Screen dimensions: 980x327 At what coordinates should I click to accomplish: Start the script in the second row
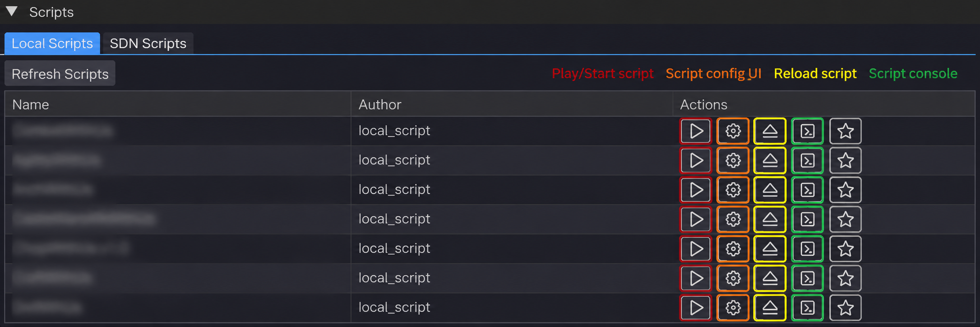pyautogui.click(x=696, y=160)
